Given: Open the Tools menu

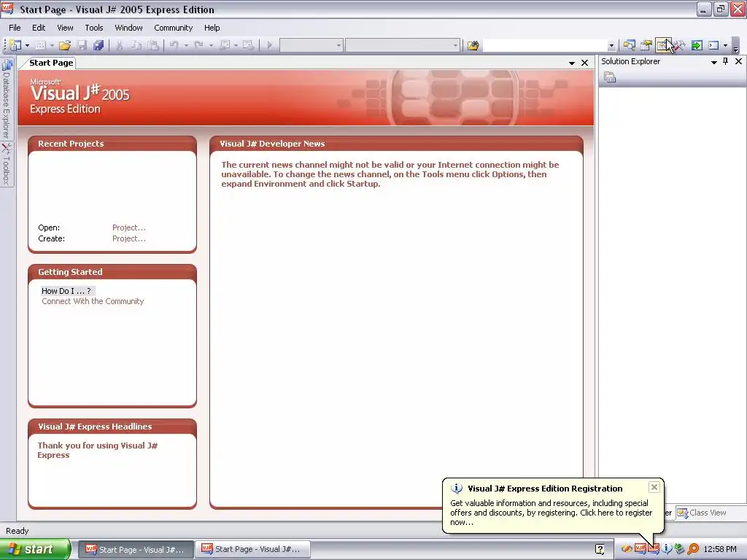Looking at the screenshot, I should (x=94, y=28).
